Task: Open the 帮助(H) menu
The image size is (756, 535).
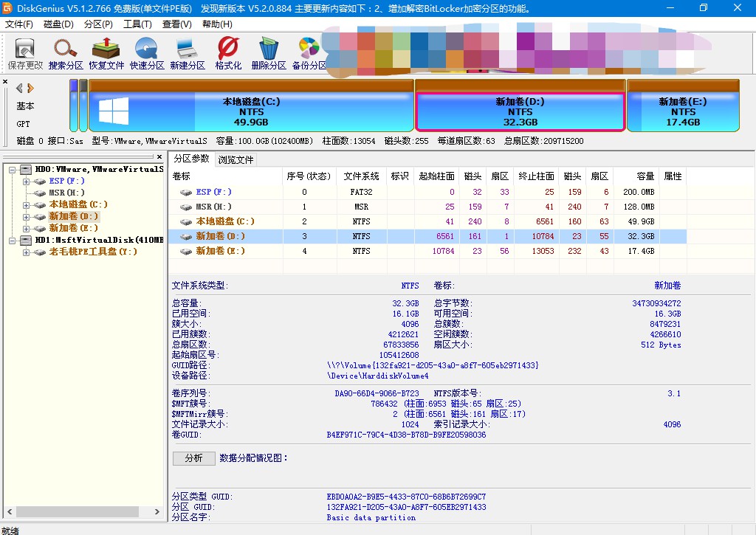Action: (x=217, y=24)
